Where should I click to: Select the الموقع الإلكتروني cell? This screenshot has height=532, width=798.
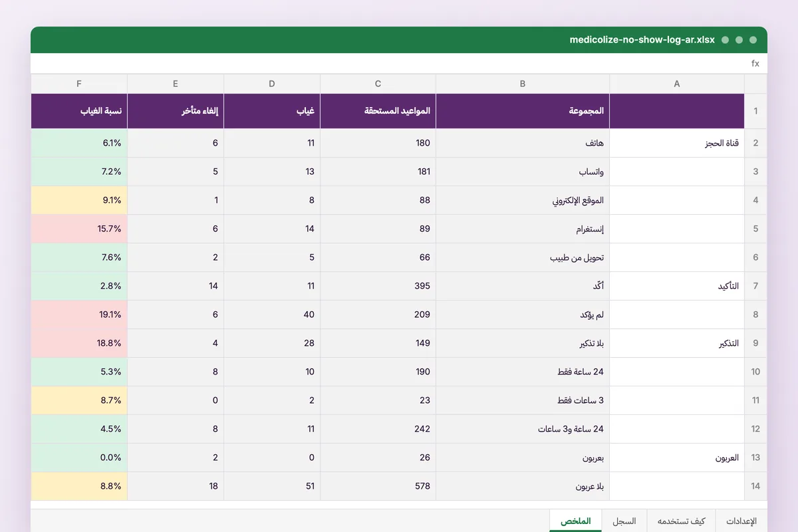[523, 200]
